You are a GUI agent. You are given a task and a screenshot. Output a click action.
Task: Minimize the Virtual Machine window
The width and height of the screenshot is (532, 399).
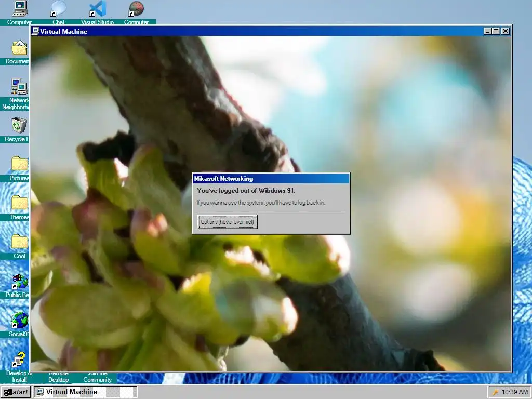coord(487,31)
